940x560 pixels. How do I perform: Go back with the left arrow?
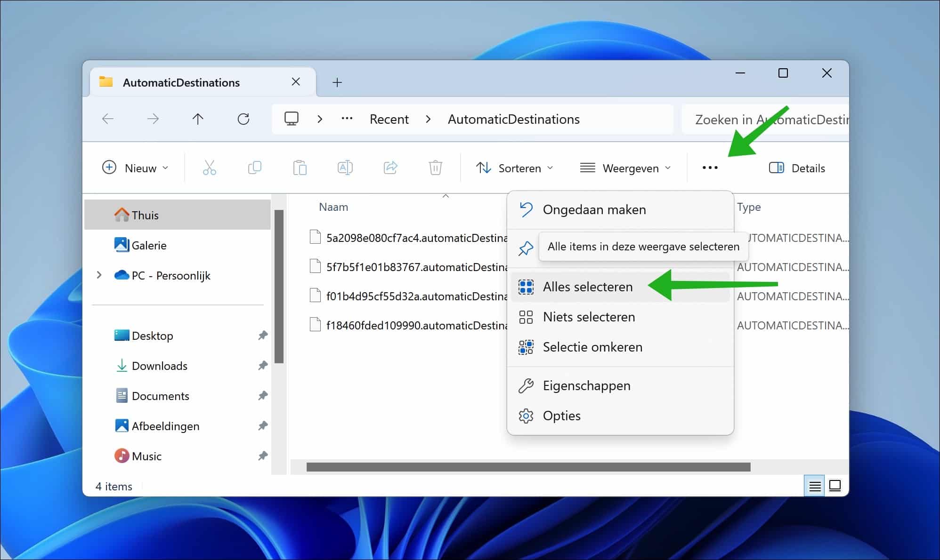point(108,119)
